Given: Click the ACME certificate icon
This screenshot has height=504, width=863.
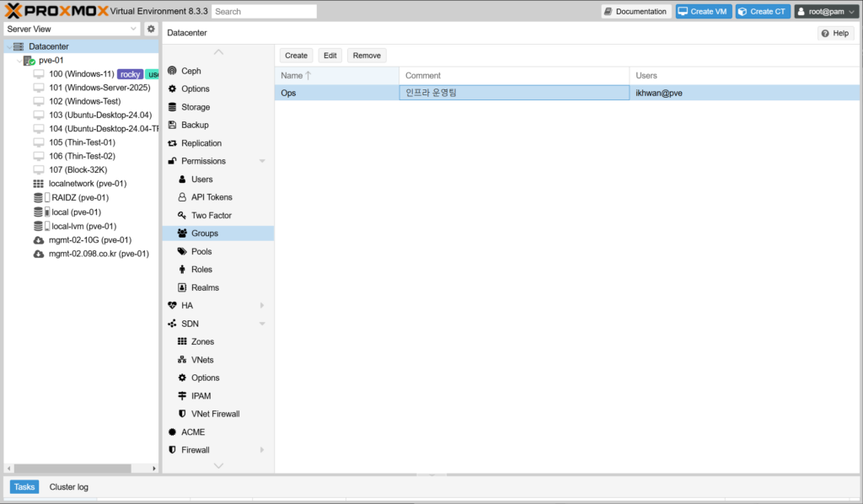Looking at the screenshot, I should tap(173, 432).
